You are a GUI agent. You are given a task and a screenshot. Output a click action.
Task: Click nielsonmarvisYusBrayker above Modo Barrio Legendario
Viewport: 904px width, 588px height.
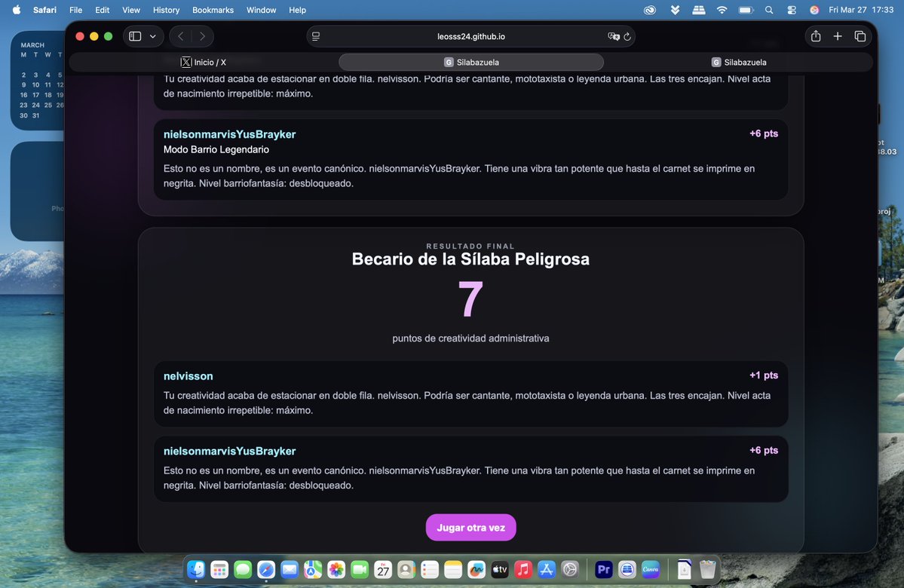point(229,134)
